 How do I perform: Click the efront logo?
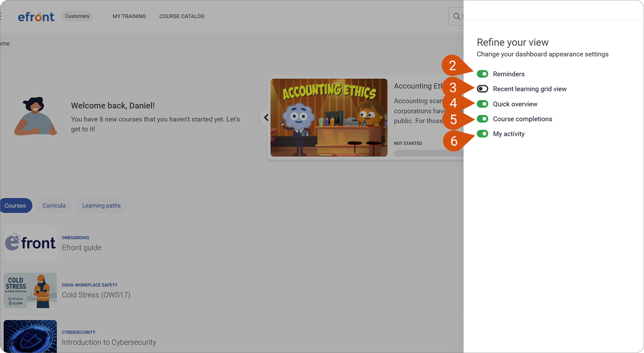[36, 17]
